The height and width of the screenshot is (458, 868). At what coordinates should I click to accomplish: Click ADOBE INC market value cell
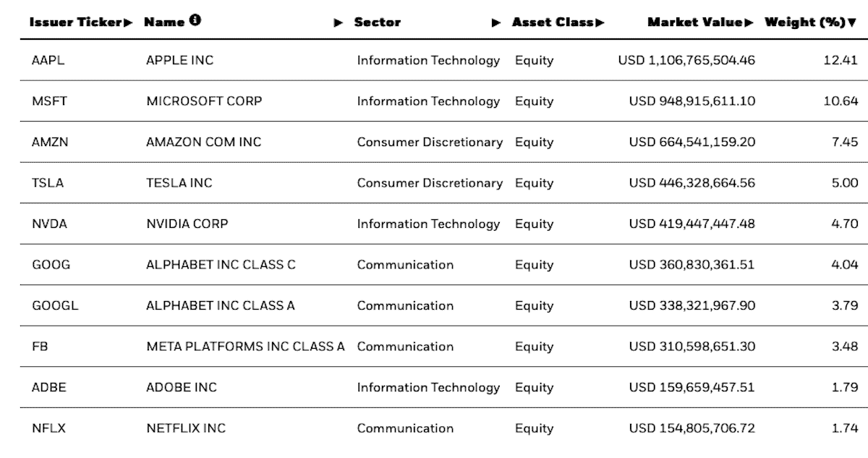(692, 388)
